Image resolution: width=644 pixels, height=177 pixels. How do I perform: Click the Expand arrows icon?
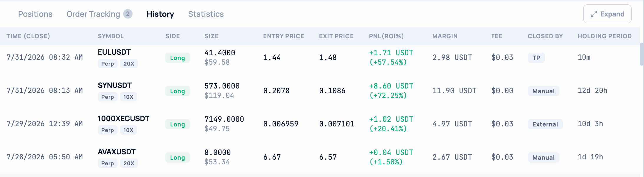click(594, 14)
